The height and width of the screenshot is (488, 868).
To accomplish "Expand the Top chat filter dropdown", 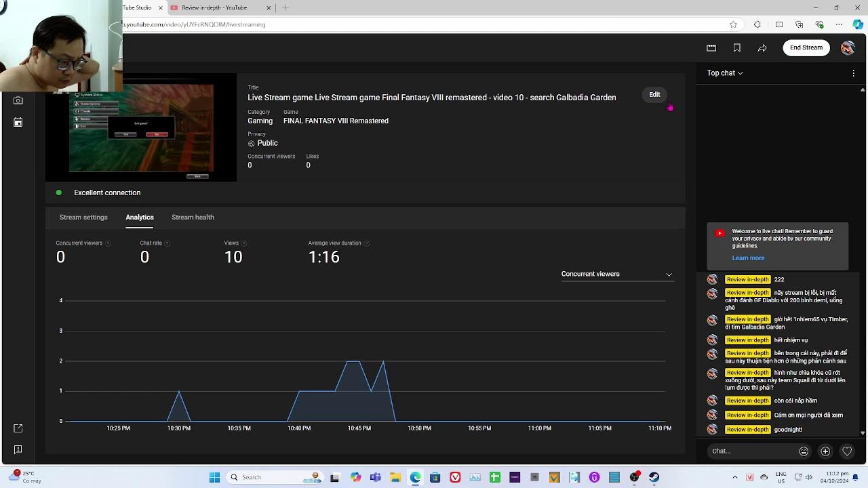I will point(725,73).
